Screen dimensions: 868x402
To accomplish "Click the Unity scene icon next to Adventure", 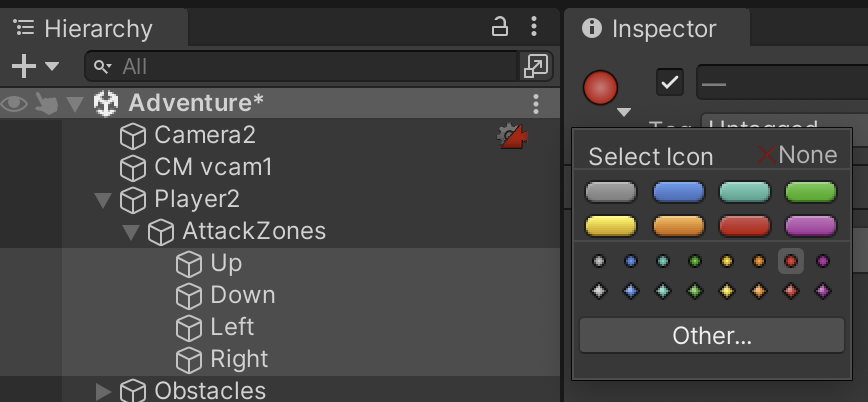I will [x=106, y=103].
